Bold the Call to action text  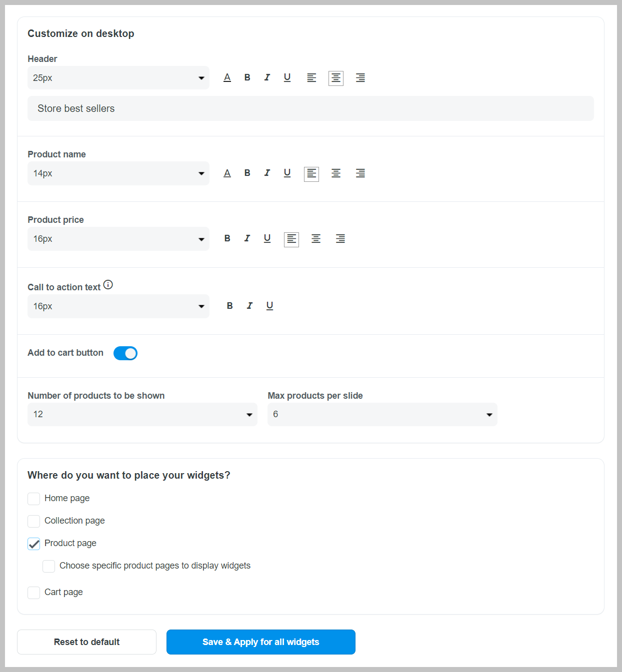(x=229, y=306)
